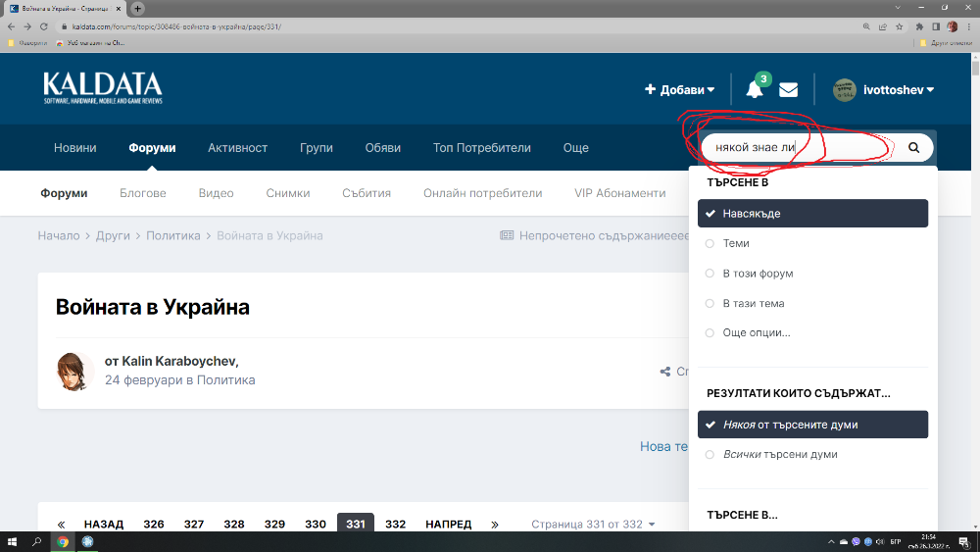Jump to last page double-arrow
Viewport: 980px width, 552px height.
coord(494,524)
